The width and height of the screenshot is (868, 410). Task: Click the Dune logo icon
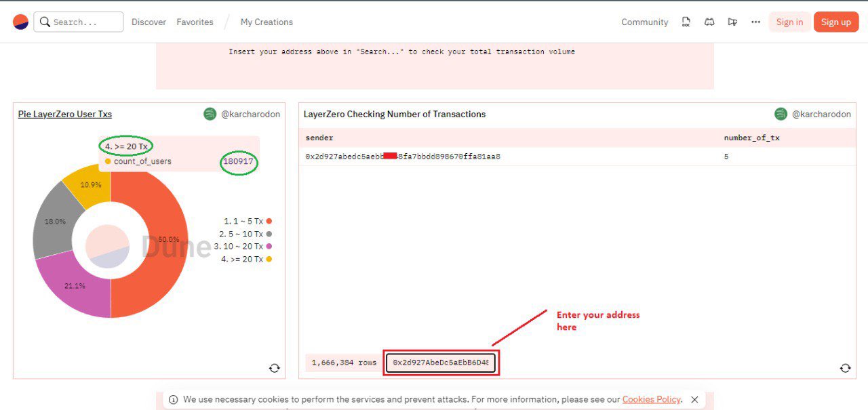click(21, 22)
